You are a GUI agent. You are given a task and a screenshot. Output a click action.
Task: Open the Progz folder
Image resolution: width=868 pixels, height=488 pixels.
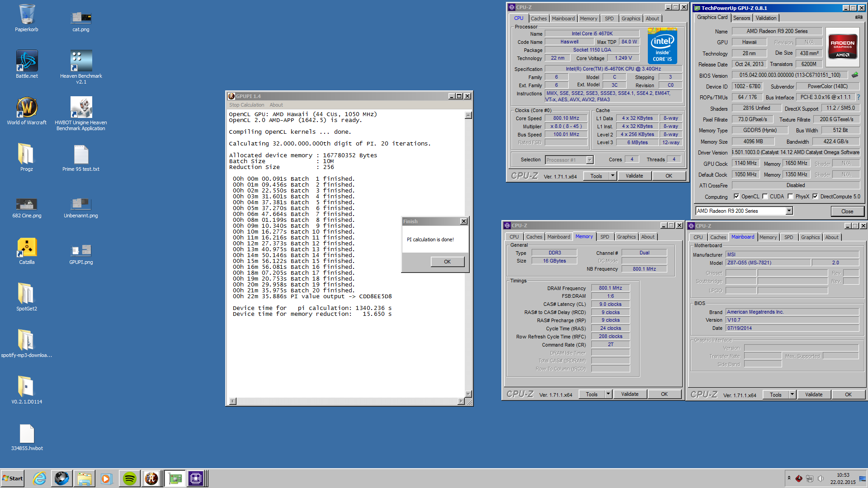click(x=27, y=158)
